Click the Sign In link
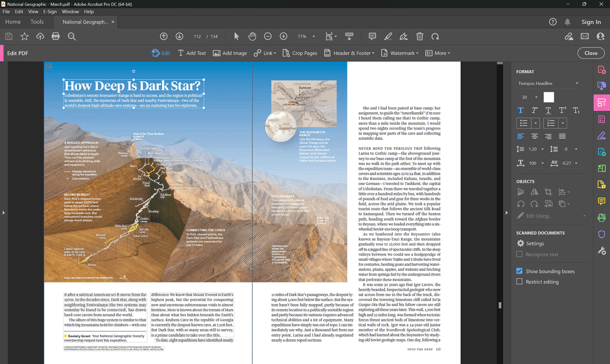Viewport: 610px width, 364px height. pyautogui.click(x=591, y=22)
